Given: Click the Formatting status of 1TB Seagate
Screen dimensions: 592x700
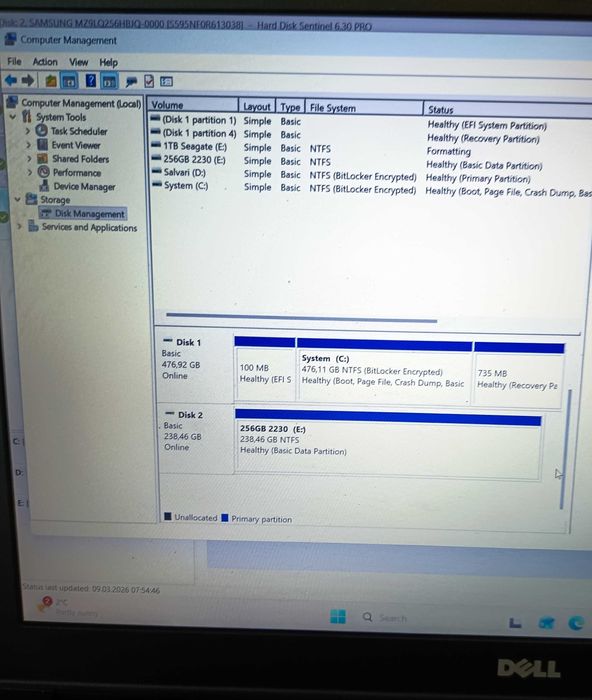Looking at the screenshot, I should tap(448, 151).
